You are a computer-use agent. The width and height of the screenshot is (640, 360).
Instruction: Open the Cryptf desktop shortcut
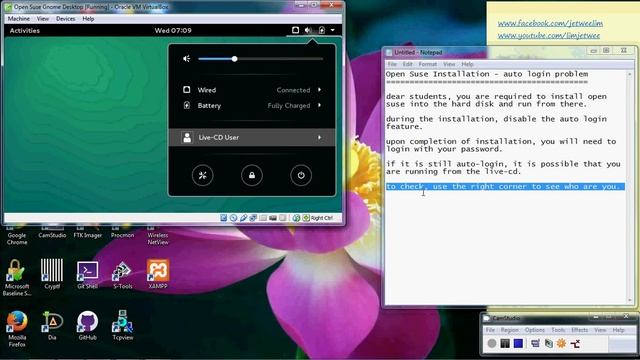point(52,274)
